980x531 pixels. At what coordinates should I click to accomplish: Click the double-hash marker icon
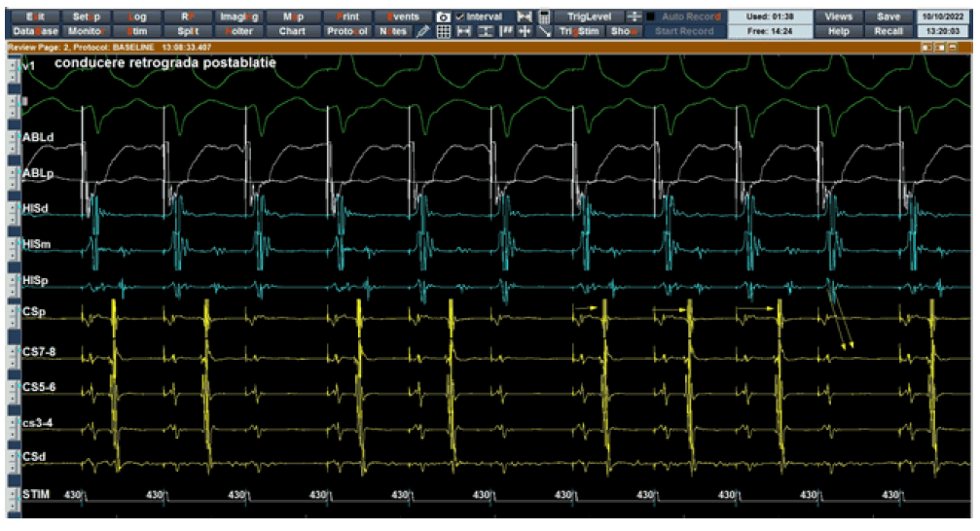click(x=506, y=31)
